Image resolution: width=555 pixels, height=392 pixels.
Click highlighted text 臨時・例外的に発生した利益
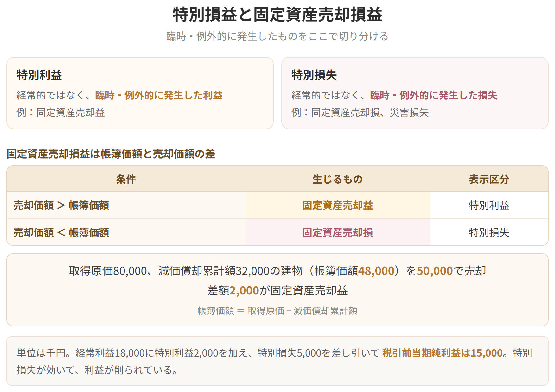pyautogui.click(x=159, y=95)
